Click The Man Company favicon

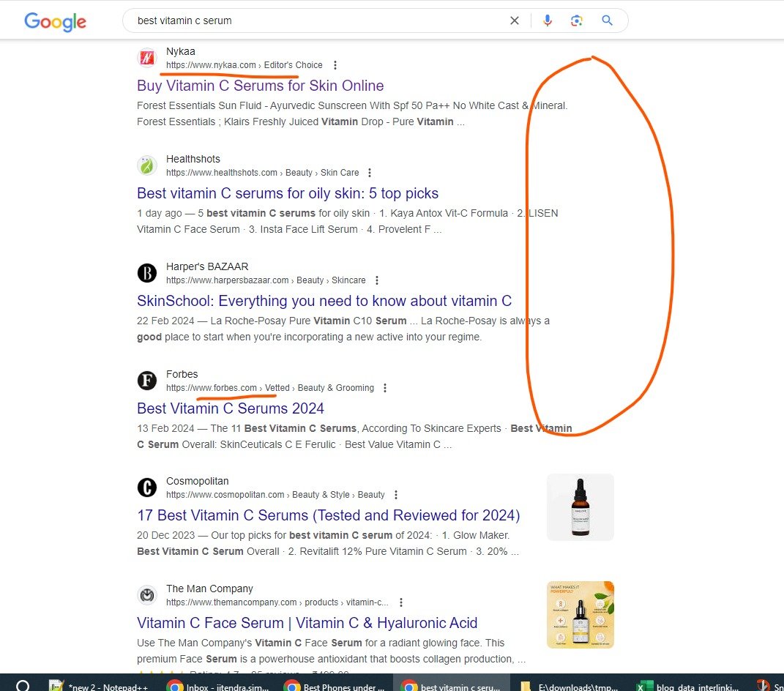[x=147, y=595]
